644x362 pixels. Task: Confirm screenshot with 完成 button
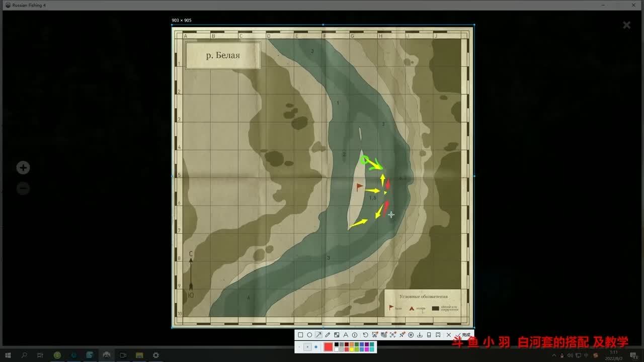(x=463, y=335)
